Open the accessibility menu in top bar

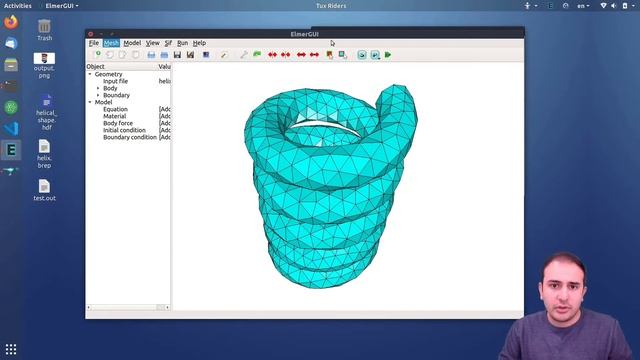[x=531, y=6]
